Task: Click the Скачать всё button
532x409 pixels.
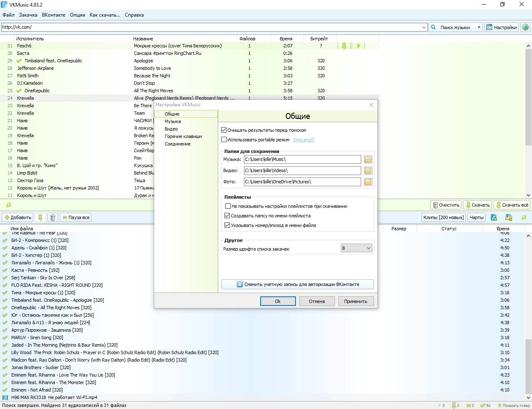Action: click(x=511, y=205)
